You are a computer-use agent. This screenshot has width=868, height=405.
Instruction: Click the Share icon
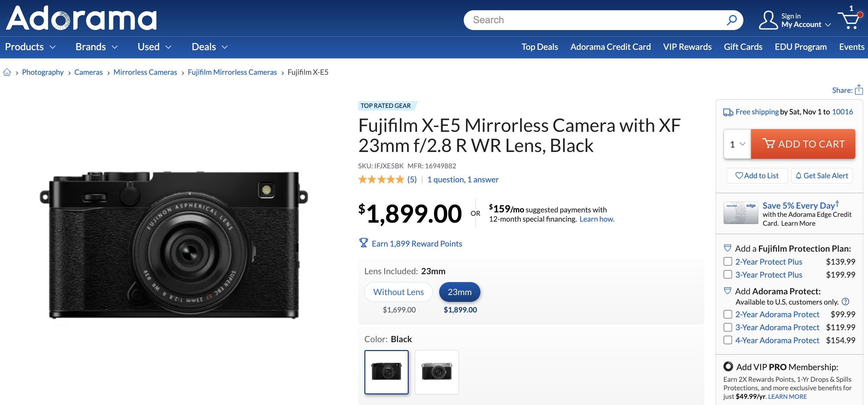click(860, 90)
